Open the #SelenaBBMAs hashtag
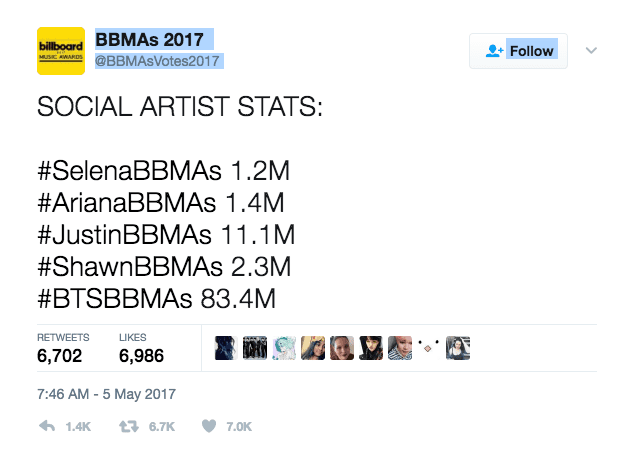629x463 pixels. pyautogui.click(x=129, y=171)
